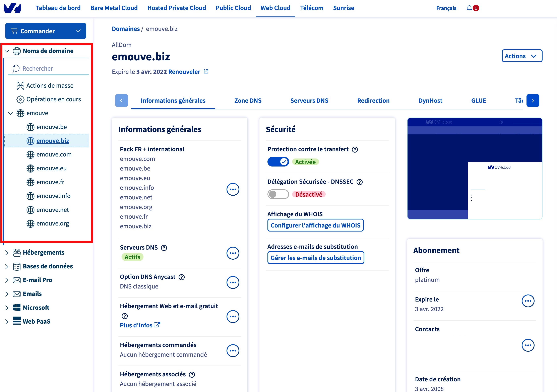
Task: Click the Domaines breadcrumb link
Action: [x=126, y=29]
